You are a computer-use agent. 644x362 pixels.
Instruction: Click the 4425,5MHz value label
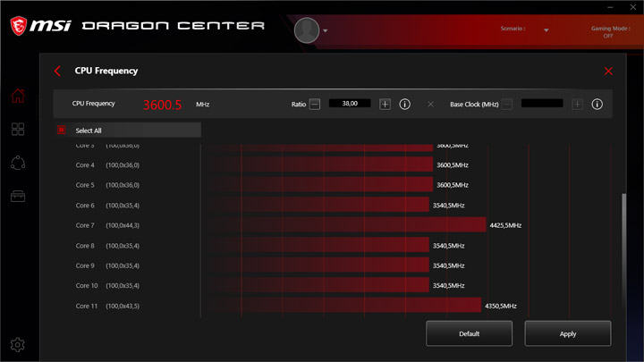point(505,225)
